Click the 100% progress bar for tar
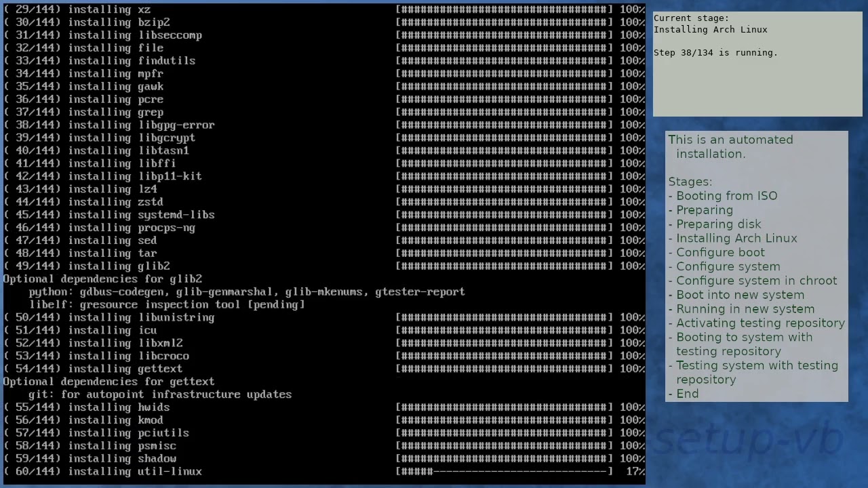The width and height of the screenshot is (868, 488). pos(505,253)
